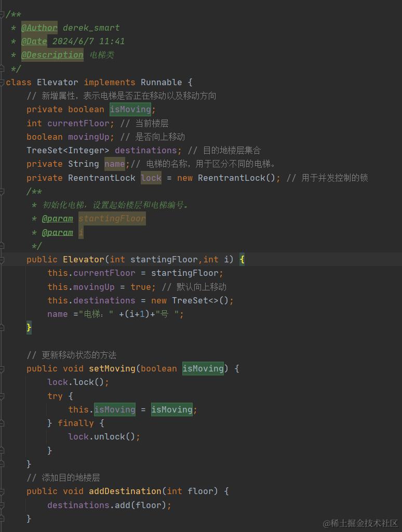This screenshot has height=532, width=402.
Task: Click TreeSet<Integer> type in field declaration
Action: tap(68, 150)
